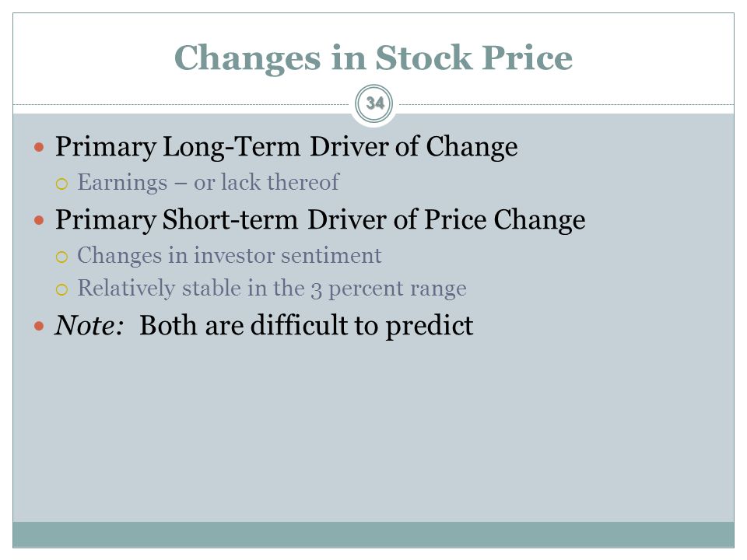
Task: Click Changes in investor sentiment text
Action: [229, 256]
